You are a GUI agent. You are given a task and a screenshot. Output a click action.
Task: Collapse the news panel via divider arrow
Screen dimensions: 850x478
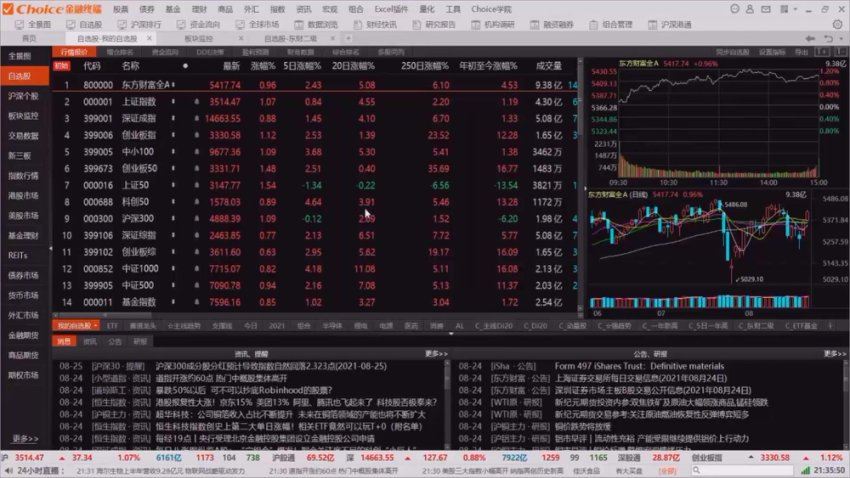(x=451, y=334)
